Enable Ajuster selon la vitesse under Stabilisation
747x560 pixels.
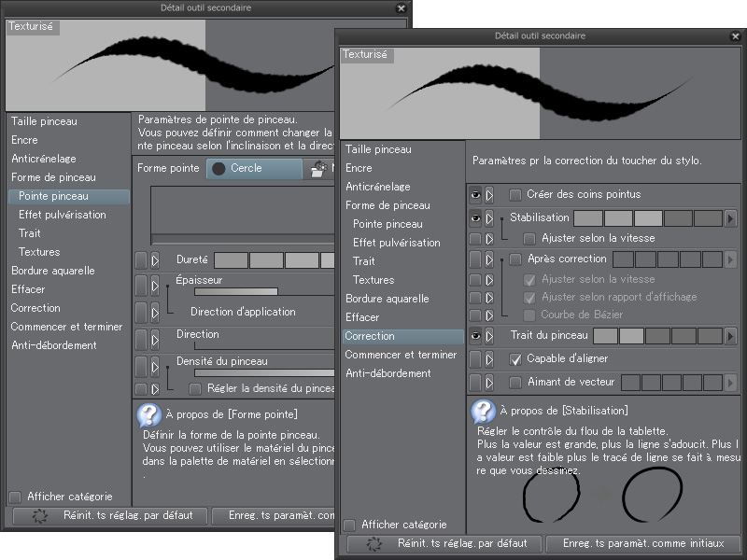coord(529,238)
